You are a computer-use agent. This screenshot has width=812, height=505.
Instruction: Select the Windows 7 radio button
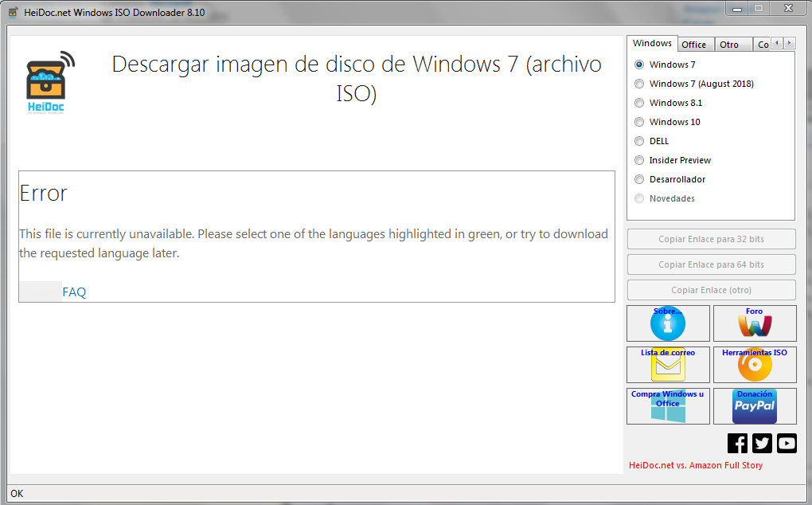[639, 65]
